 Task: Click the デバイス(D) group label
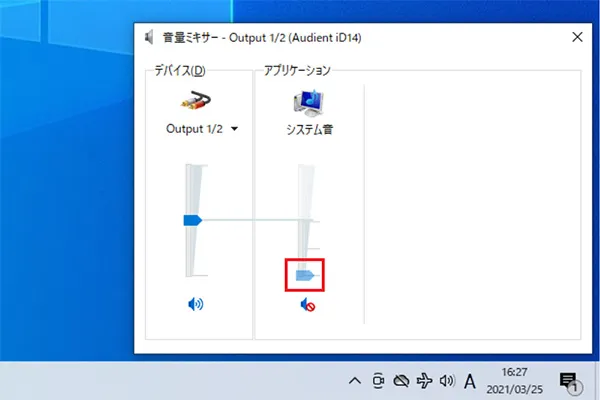[180, 70]
